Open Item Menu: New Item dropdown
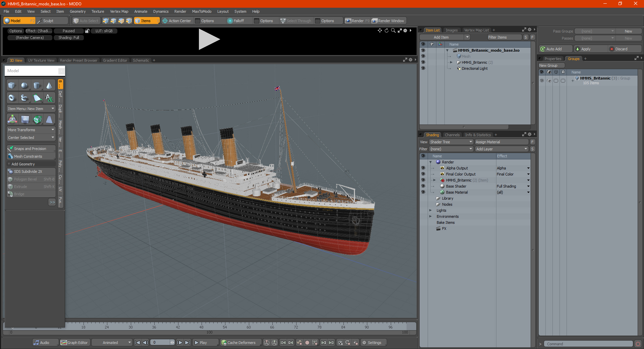 (x=31, y=109)
